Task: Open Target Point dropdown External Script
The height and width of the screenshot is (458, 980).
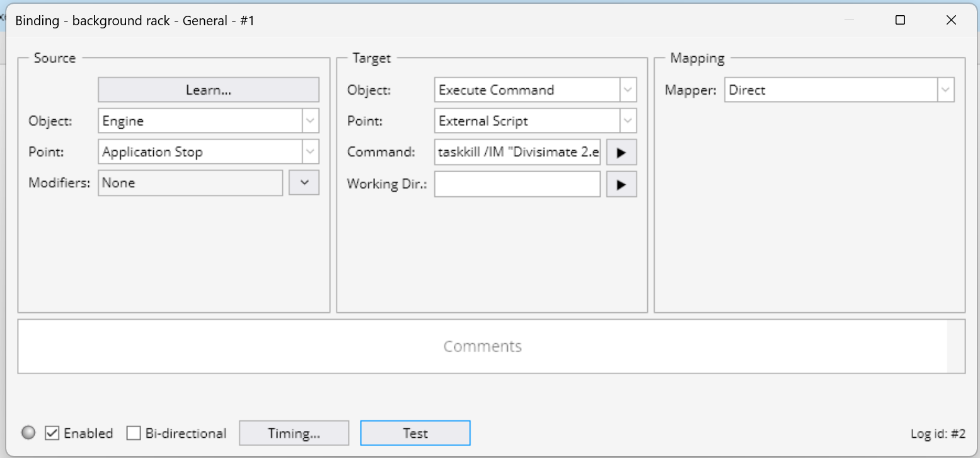Action: (627, 121)
